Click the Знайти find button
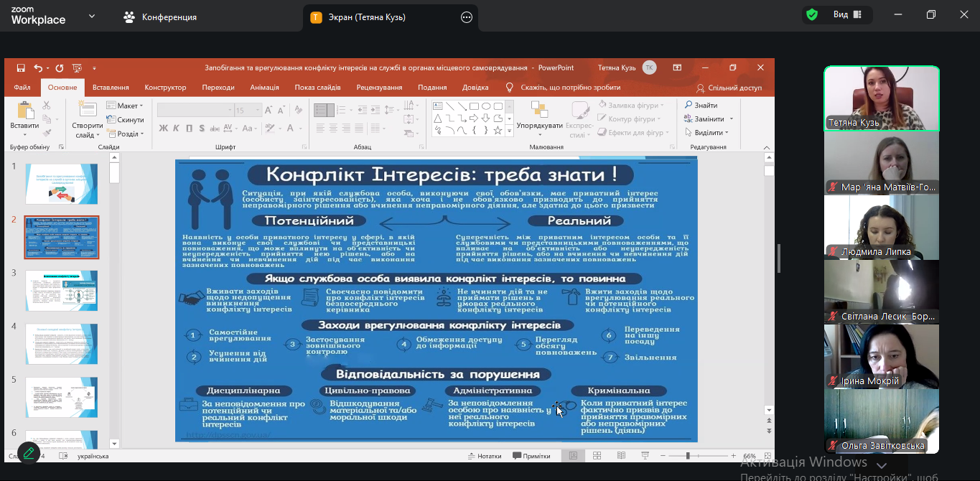Screen dimensions: 980x481 pyautogui.click(x=701, y=106)
